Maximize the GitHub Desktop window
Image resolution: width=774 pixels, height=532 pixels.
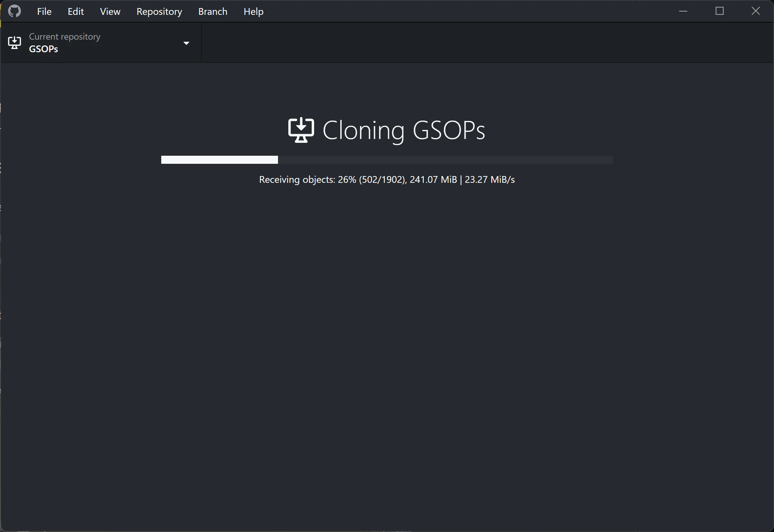coord(720,11)
